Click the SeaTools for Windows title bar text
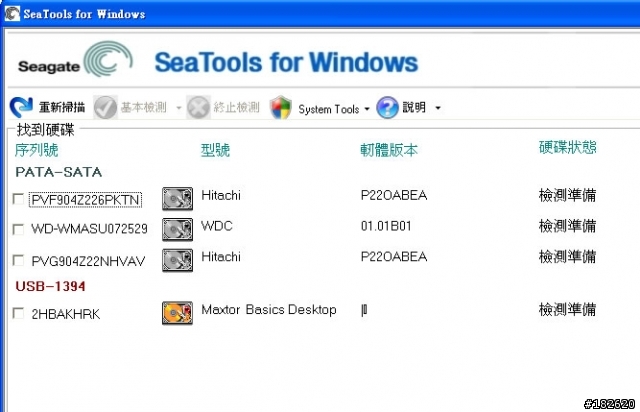The image size is (640, 412). point(84,14)
